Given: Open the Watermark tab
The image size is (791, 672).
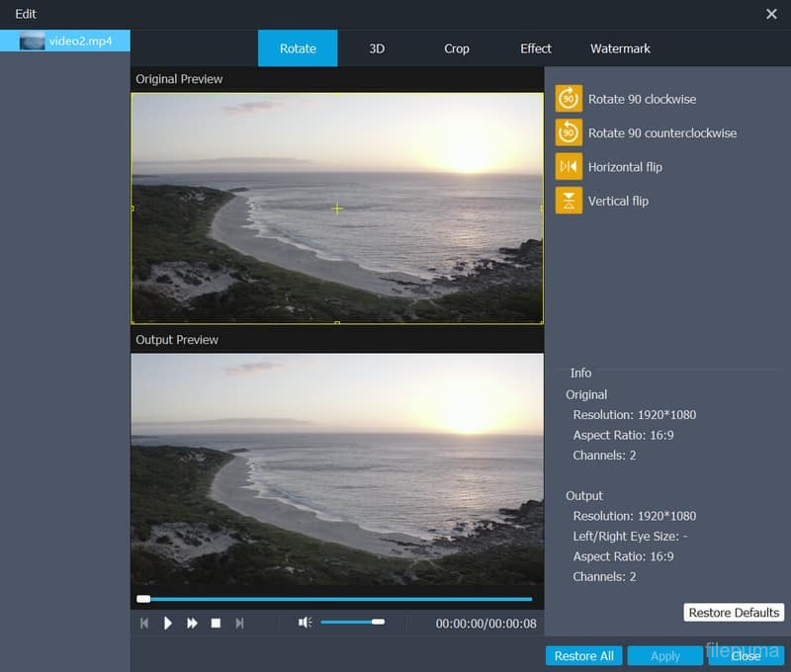Looking at the screenshot, I should pyautogui.click(x=620, y=48).
